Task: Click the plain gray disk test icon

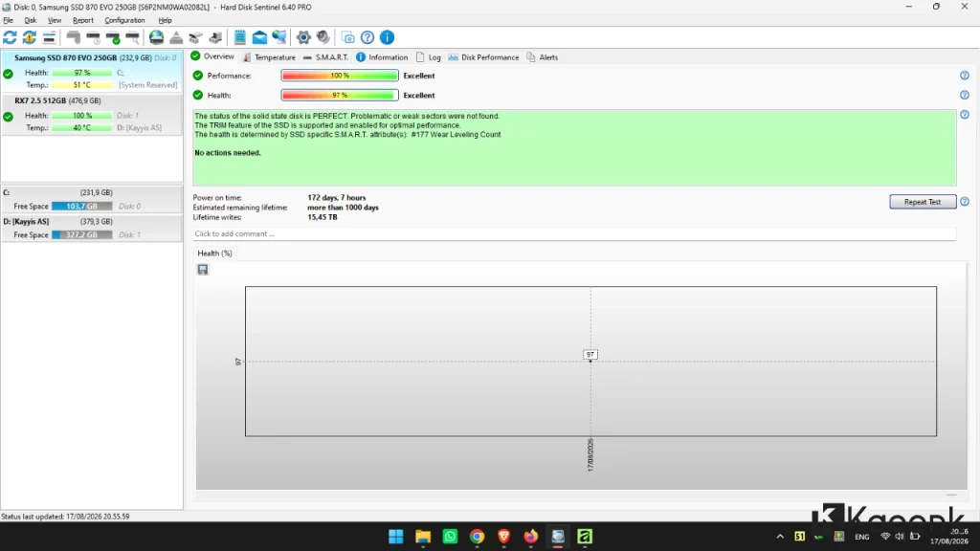Action: pos(73,37)
